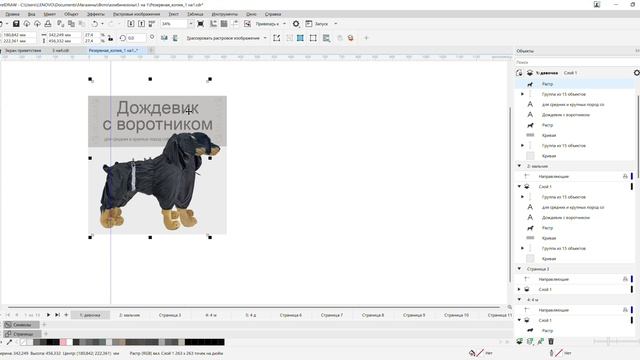Open the Растровые изображения menu

136,14
